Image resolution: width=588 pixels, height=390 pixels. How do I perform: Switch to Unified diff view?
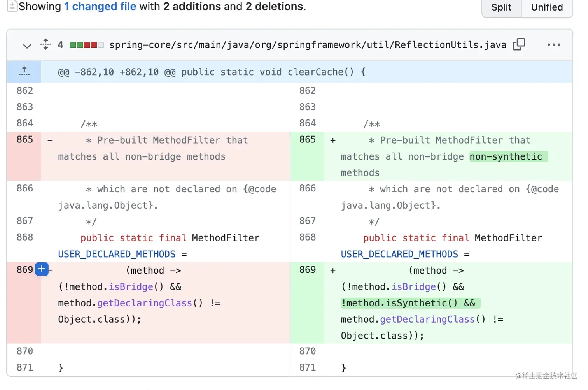coord(547,7)
